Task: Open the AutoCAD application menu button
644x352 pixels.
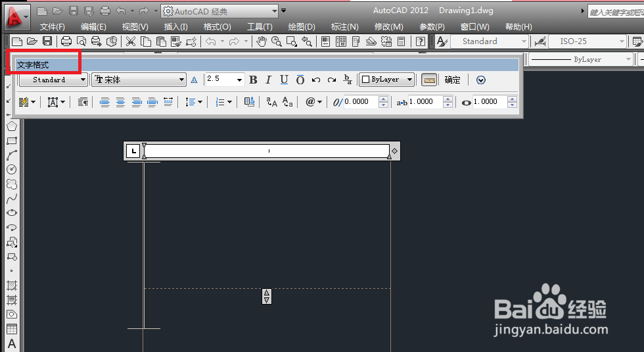Action: 16,17
